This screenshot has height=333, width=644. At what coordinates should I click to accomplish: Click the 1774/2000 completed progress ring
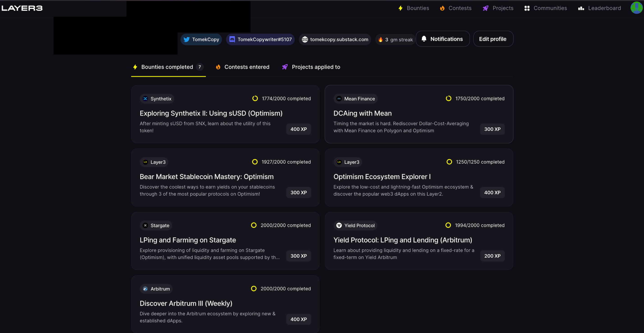coord(255,98)
